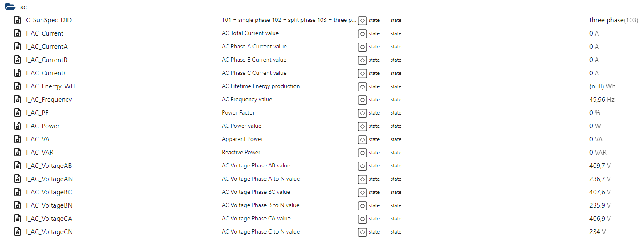This screenshot has width=644, height=241.
Task: Click the file icon of C_SunSpec_DID
Action: [x=17, y=20]
